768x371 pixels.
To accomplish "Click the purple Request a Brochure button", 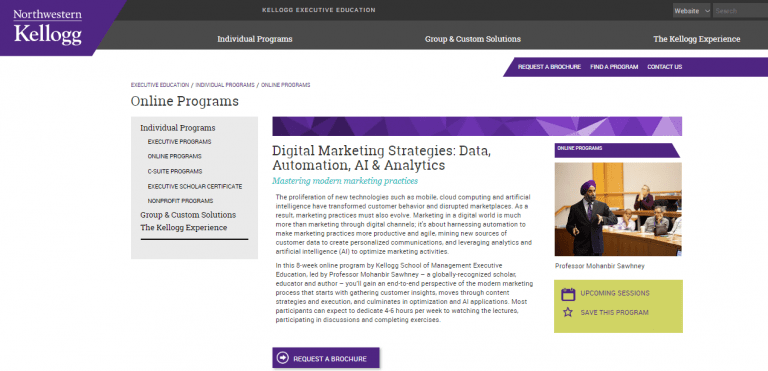I will pos(326,358).
